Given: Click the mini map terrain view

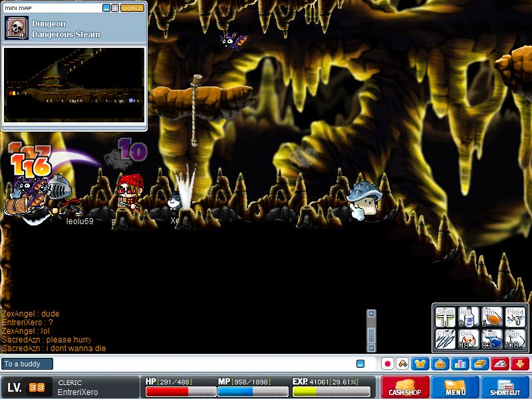Looking at the screenshot, I should 74,85.
